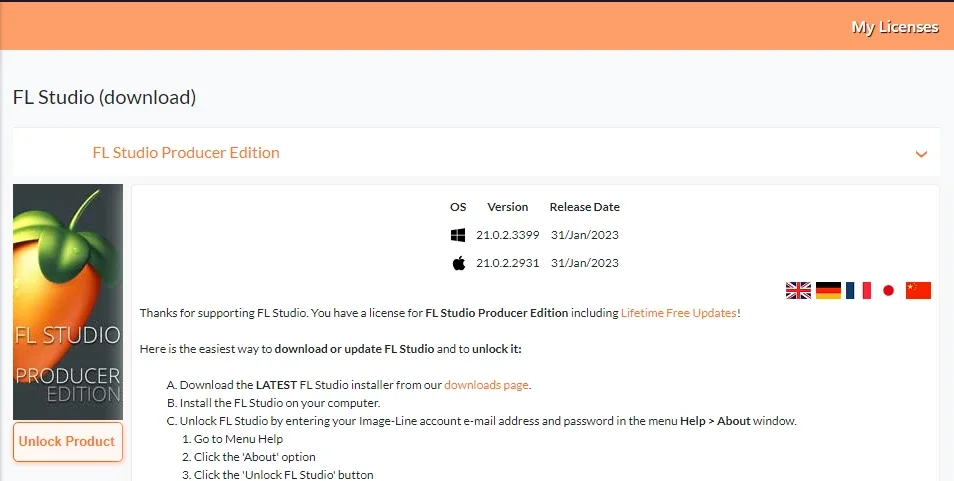954x481 pixels.
Task: Switch language with the Japanese flag
Action: click(x=888, y=291)
